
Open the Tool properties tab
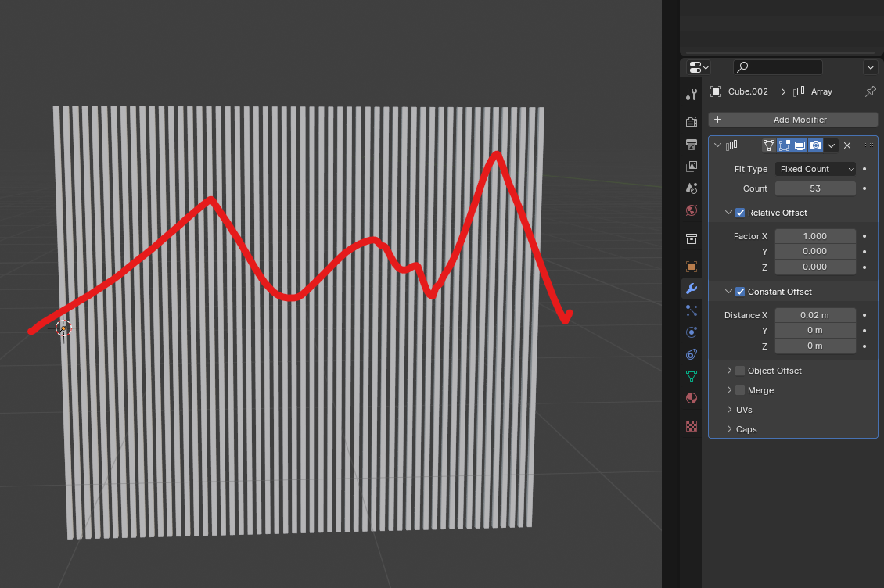[692, 94]
